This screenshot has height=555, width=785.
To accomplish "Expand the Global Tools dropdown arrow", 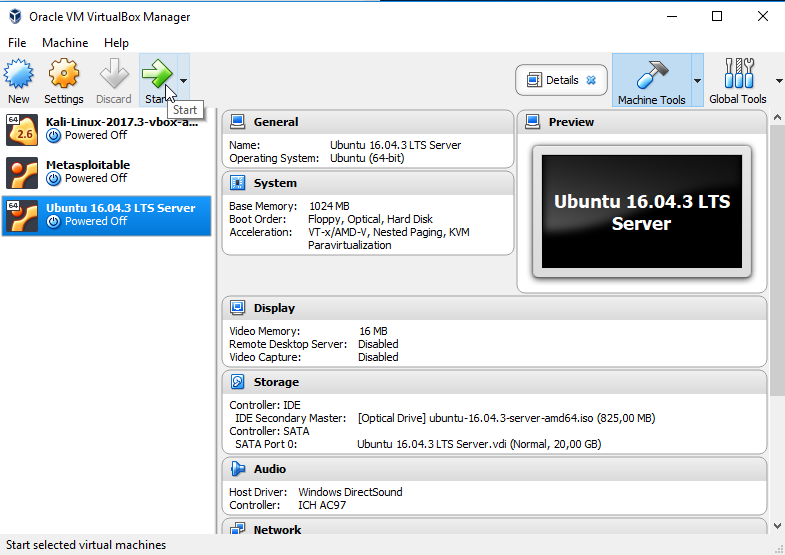I will coord(778,81).
